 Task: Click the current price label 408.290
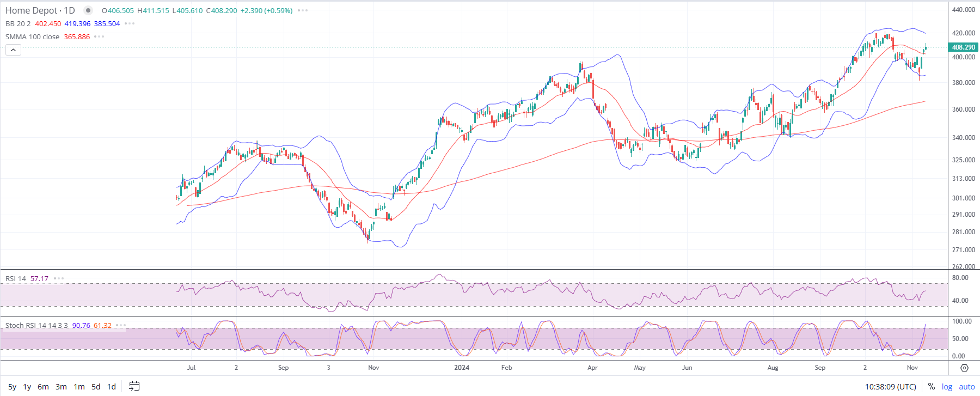(964, 47)
